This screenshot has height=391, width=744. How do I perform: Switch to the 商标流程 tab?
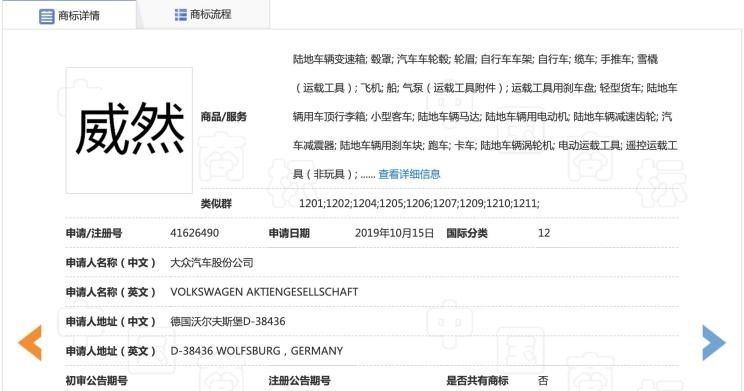[203, 14]
